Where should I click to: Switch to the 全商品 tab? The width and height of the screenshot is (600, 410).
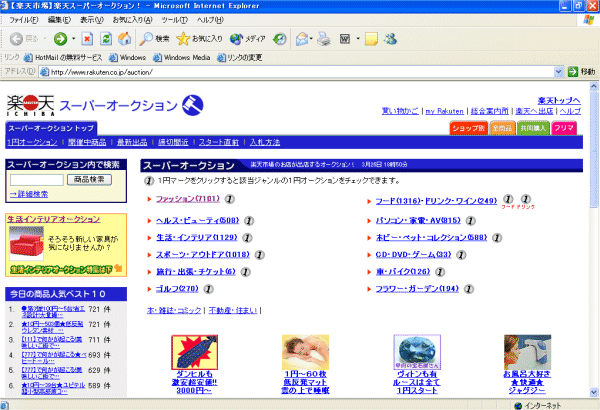tap(502, 128)
